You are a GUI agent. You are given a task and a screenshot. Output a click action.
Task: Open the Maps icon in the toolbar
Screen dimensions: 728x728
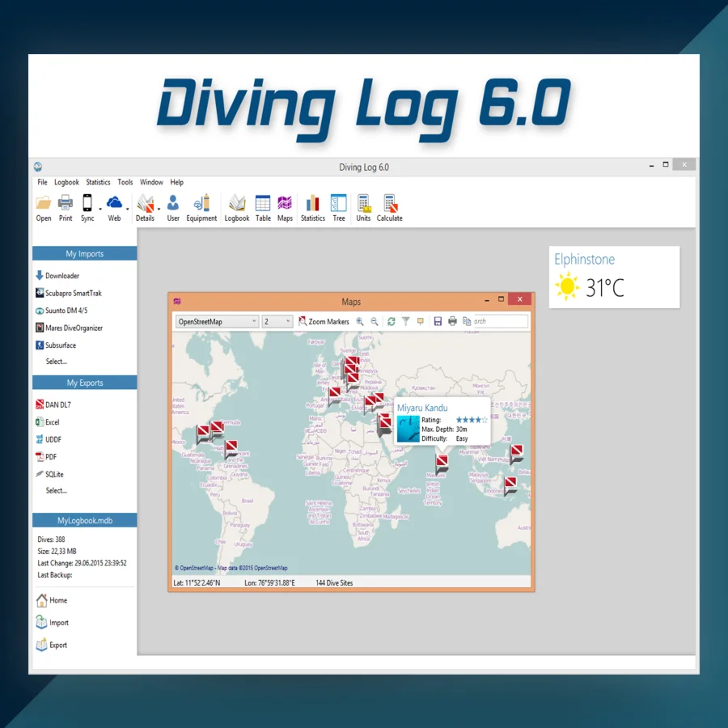[x=285, y=204]
